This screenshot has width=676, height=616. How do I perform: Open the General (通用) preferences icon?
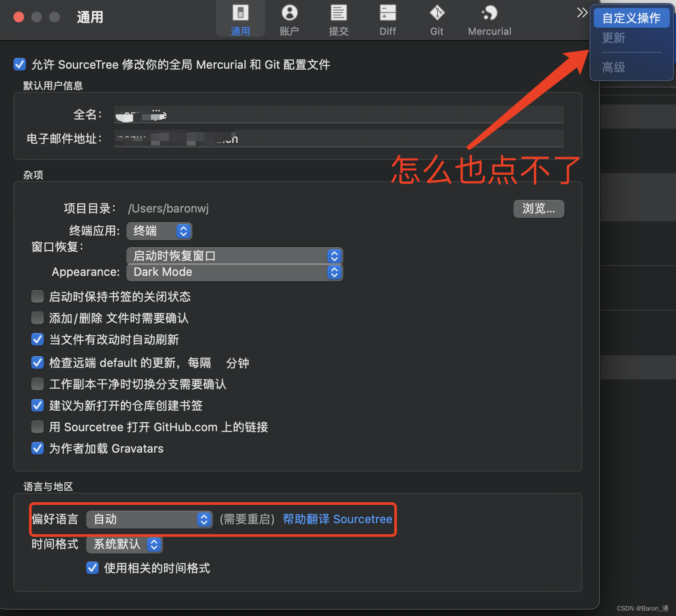240,20
